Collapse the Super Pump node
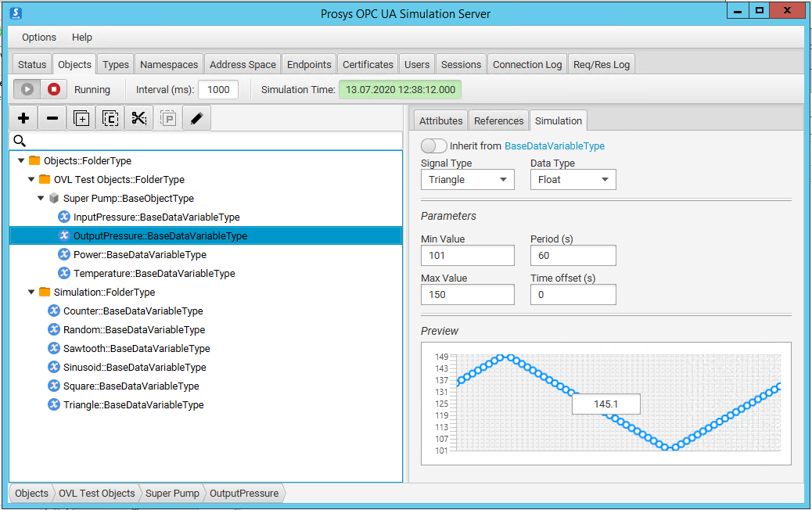812x510 pixels. click(41, 198)
